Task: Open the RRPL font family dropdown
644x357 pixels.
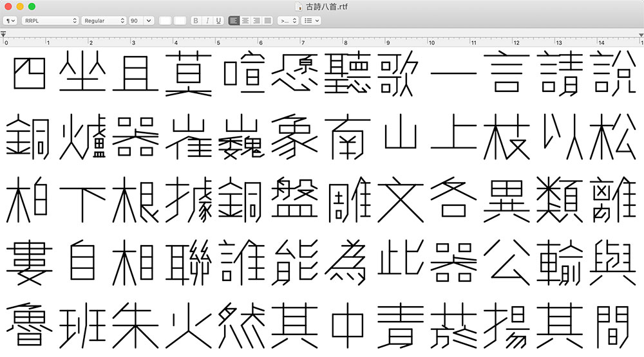Action: [x=50, y=21]
